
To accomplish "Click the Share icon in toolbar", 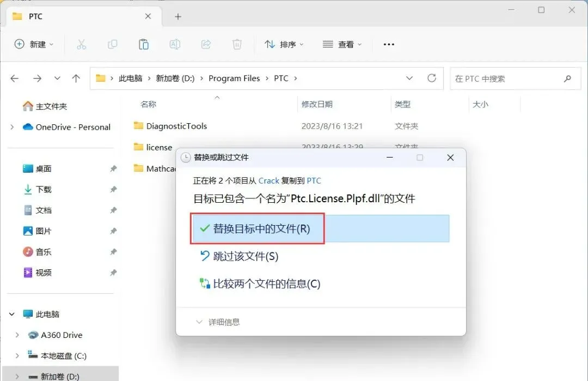I will point(206,44).
